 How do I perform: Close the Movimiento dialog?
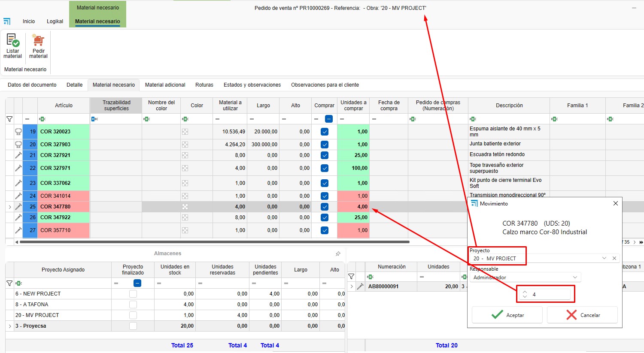(x=616, y=203)
